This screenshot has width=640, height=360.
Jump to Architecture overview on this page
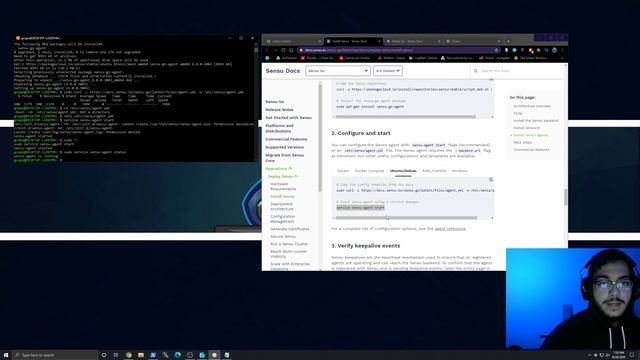pyautogui.click(x=532, y=106)
